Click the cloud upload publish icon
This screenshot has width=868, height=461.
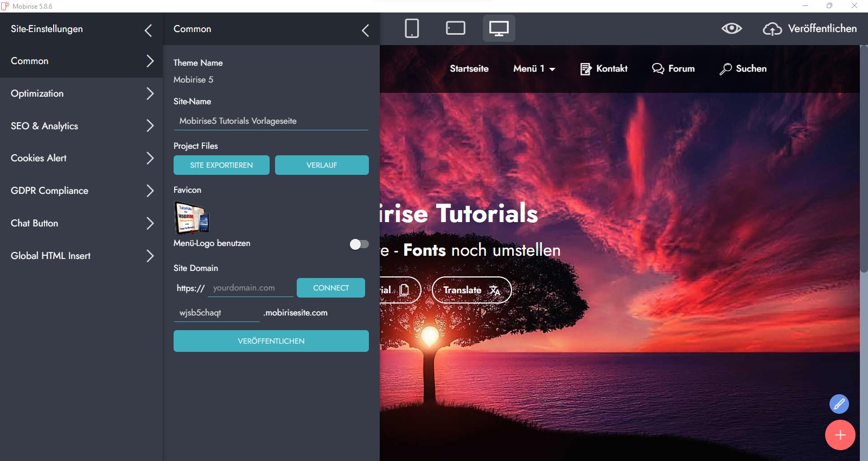(x=772, y=29)
